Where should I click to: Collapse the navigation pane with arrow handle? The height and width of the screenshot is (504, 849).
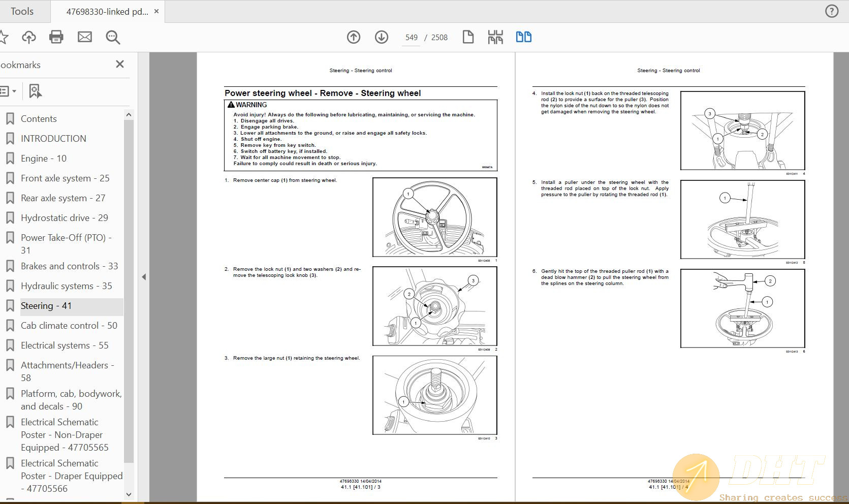click(144, 277)
